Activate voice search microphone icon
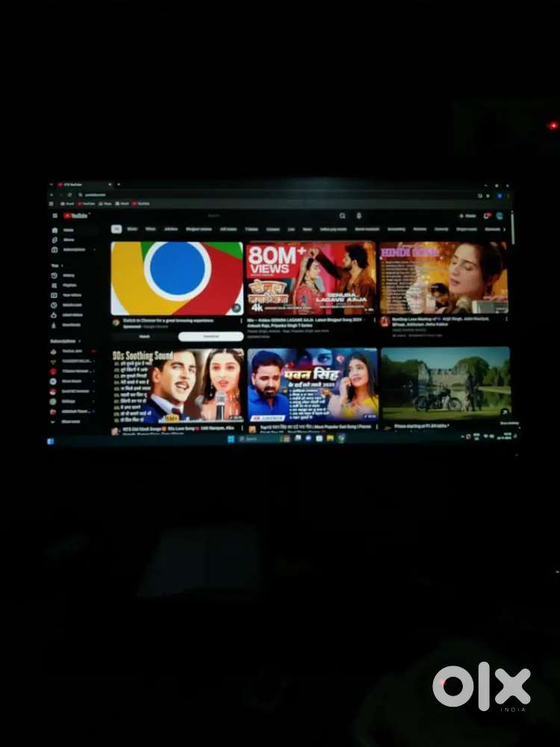 pyautogui.click(x=359, y=216)
